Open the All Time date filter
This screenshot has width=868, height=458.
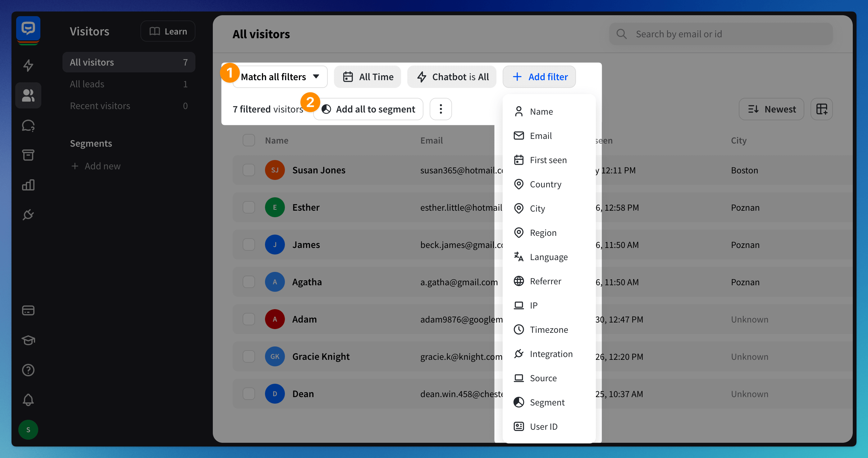pyautogui.click(x=367, y=77)
